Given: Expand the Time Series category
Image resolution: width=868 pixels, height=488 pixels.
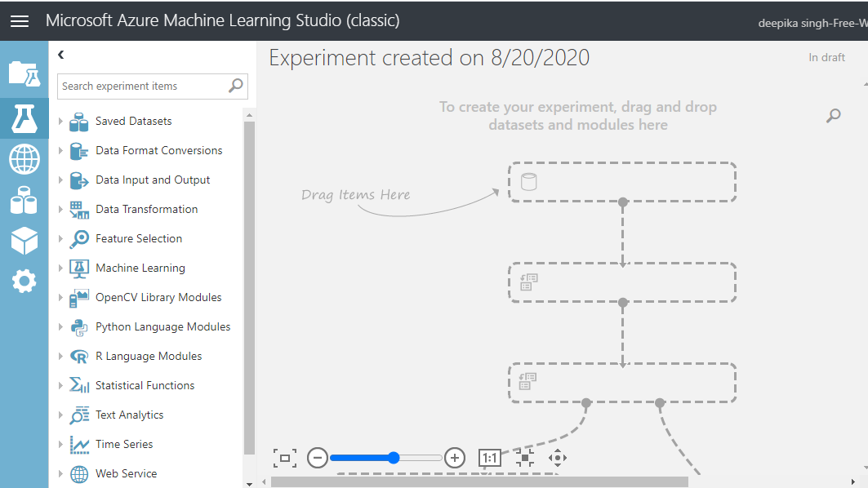Looking at the screenshot, I should coord(60,444).
